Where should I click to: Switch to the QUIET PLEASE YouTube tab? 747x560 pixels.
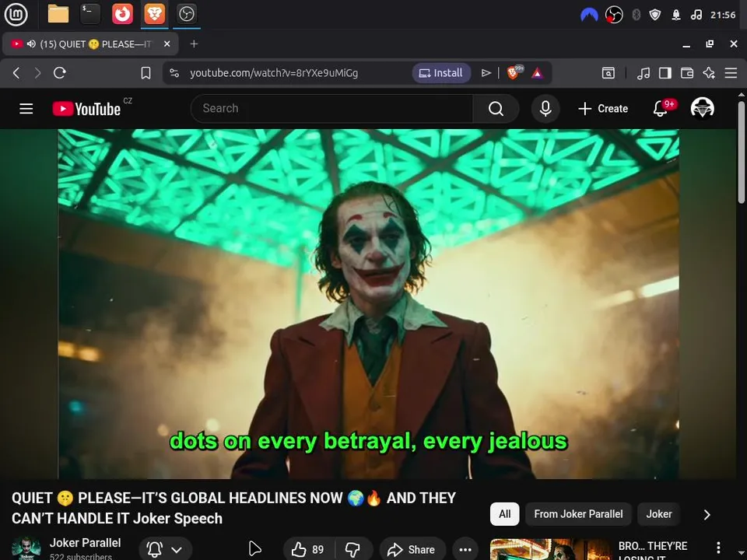coord(90,44)
